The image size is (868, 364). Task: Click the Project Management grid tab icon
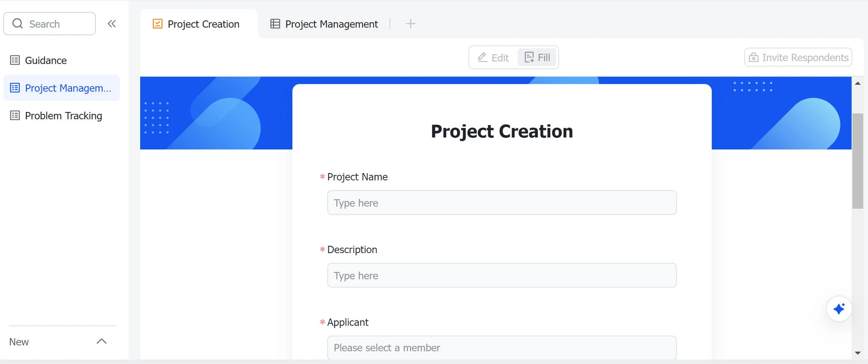(x=275, y=24)
